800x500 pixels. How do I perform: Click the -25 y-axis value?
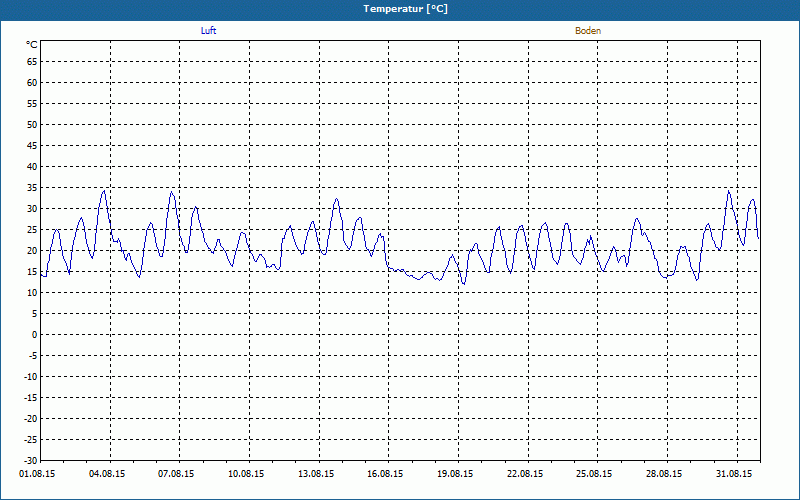tap(31, 440)
